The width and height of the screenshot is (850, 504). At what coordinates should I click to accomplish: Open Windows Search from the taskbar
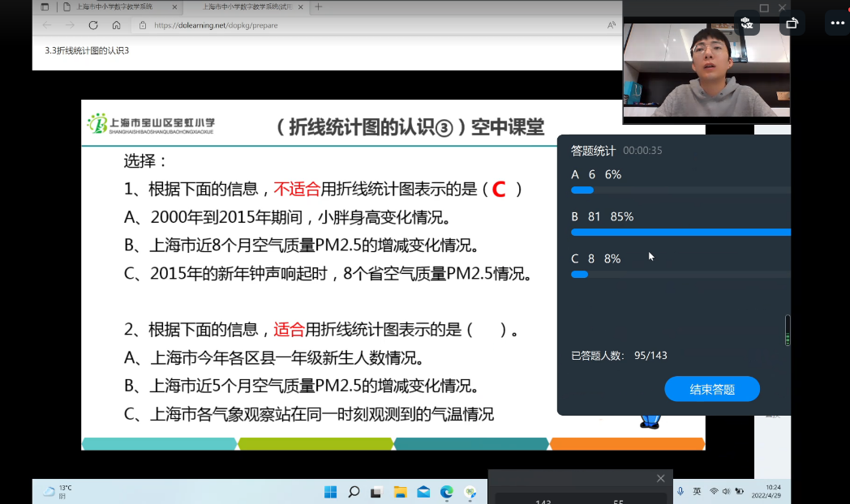(352, 491)
